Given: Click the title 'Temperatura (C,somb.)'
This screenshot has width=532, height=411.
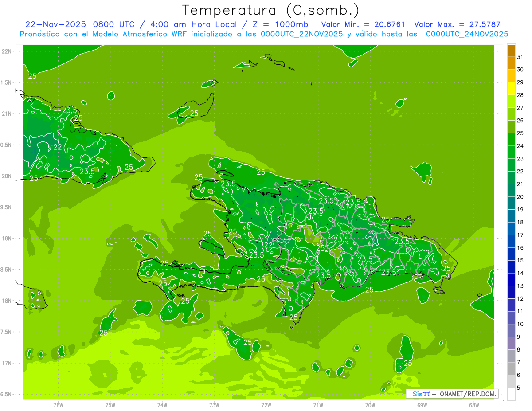Looking at the screenshot, I should tap(271, 10).
